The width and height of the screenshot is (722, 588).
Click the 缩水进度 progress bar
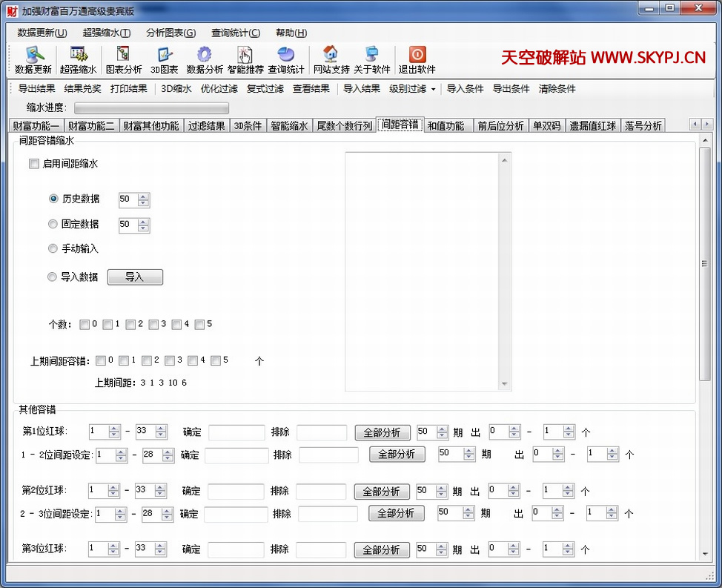151,108
